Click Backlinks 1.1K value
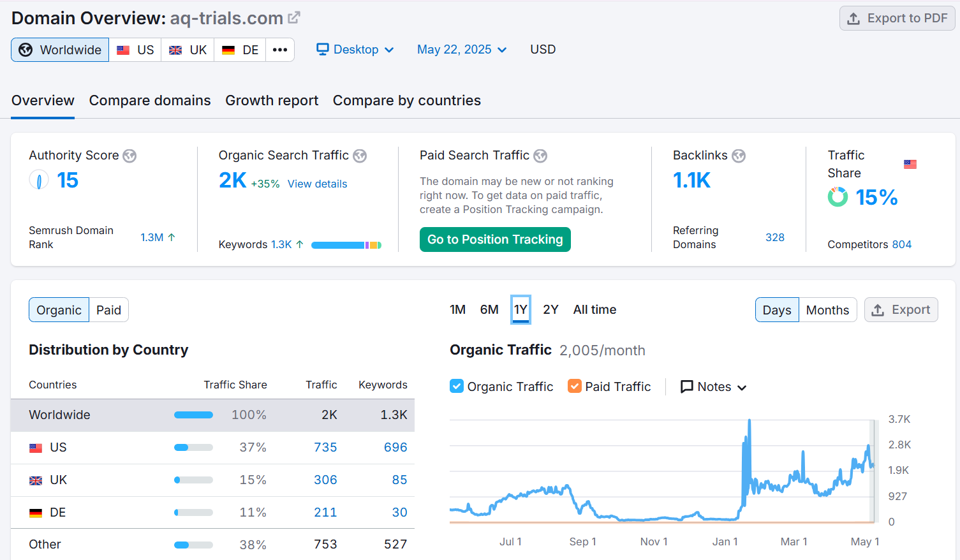This screenshot has height=560, width=960. click(691, 181)
